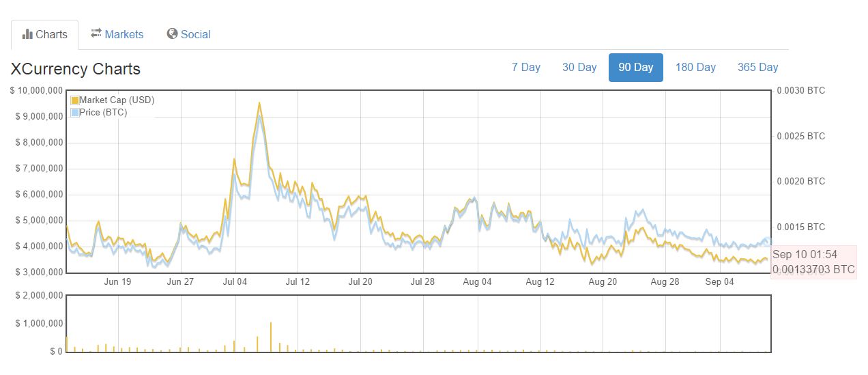Click the globe icon on Social tab
Image resolution: width=868 pixels, height=375 pixels.
pos(173,33)
